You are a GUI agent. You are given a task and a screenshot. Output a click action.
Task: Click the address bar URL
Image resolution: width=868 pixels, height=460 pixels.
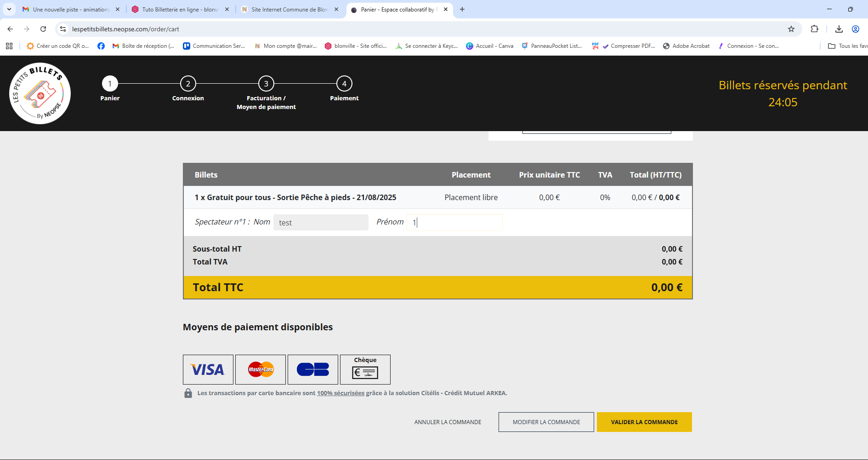tap(125, 29)
